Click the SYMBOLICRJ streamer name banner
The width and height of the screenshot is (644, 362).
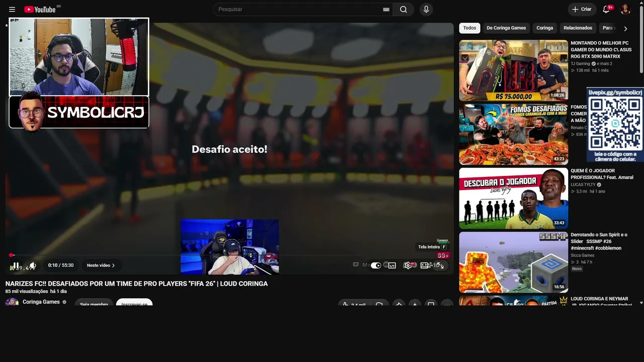79,112
